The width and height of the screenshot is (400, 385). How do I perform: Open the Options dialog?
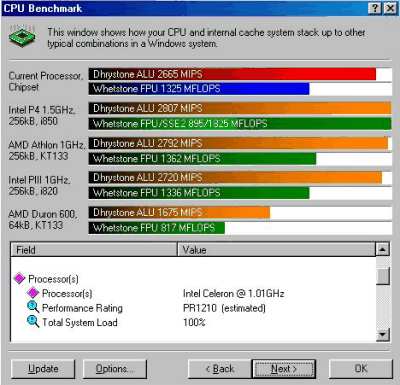pos(115,369)
